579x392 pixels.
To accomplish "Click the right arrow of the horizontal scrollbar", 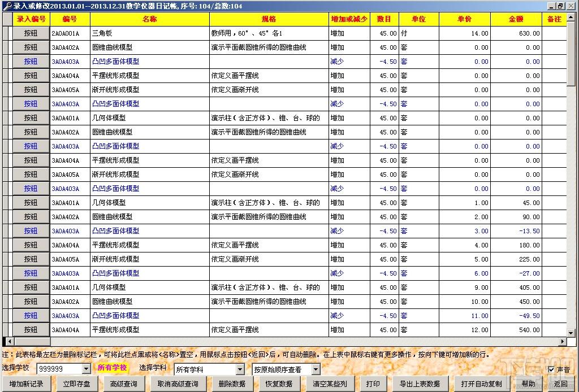I will 563,341.
